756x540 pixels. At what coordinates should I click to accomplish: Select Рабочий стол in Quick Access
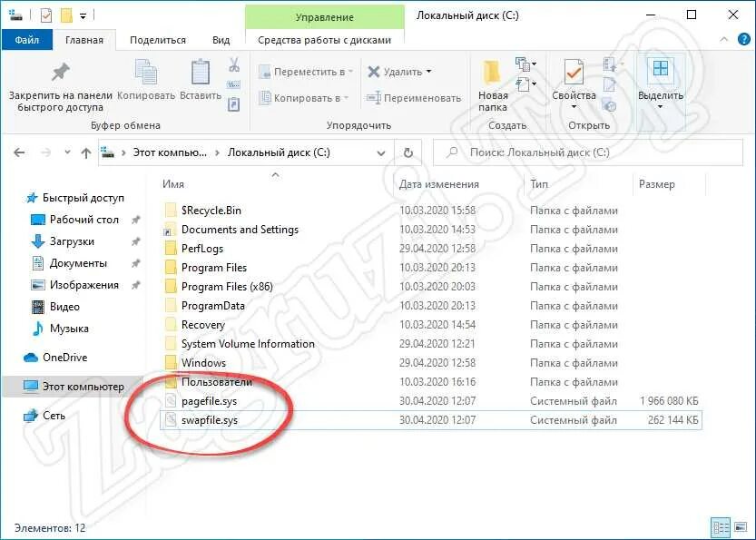point(83,220)
